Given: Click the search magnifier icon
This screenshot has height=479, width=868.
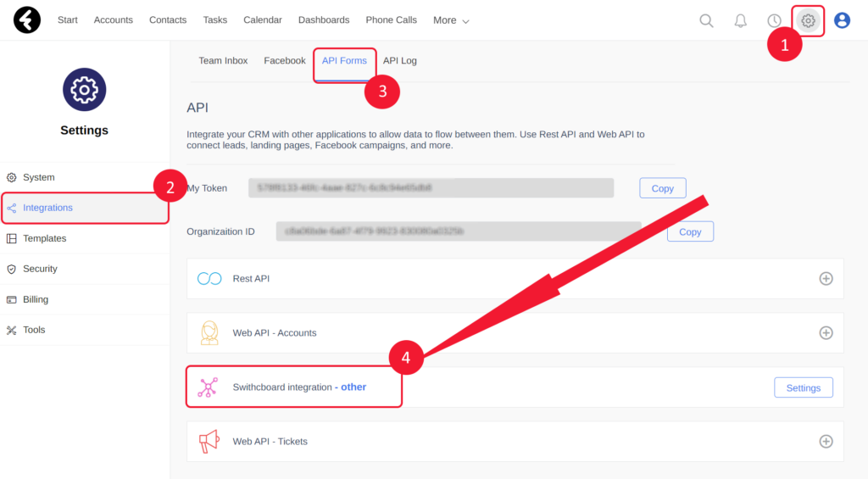Looking at the screenshot, I should tap(706, 20).
